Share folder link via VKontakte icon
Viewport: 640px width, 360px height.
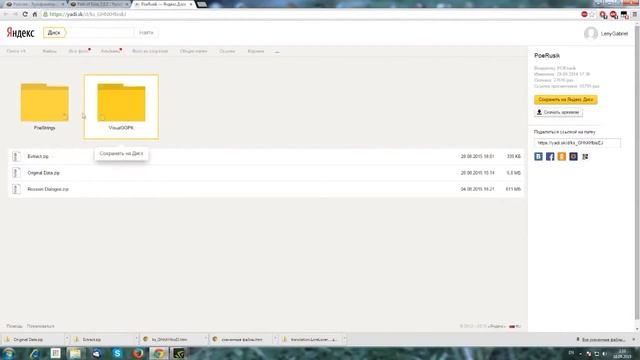(x=538, y=156)
